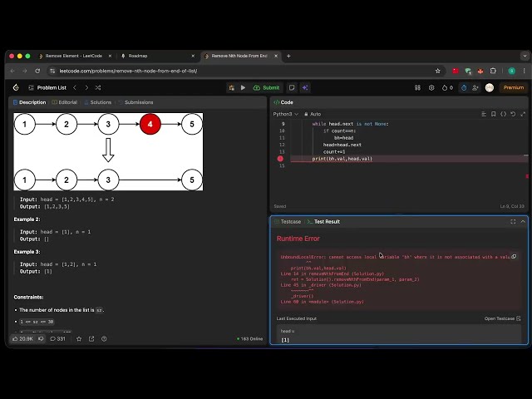Open browser extensions puzzle icon
The width and height of the screenshot is (532, 399).
(x=493, y=71)
